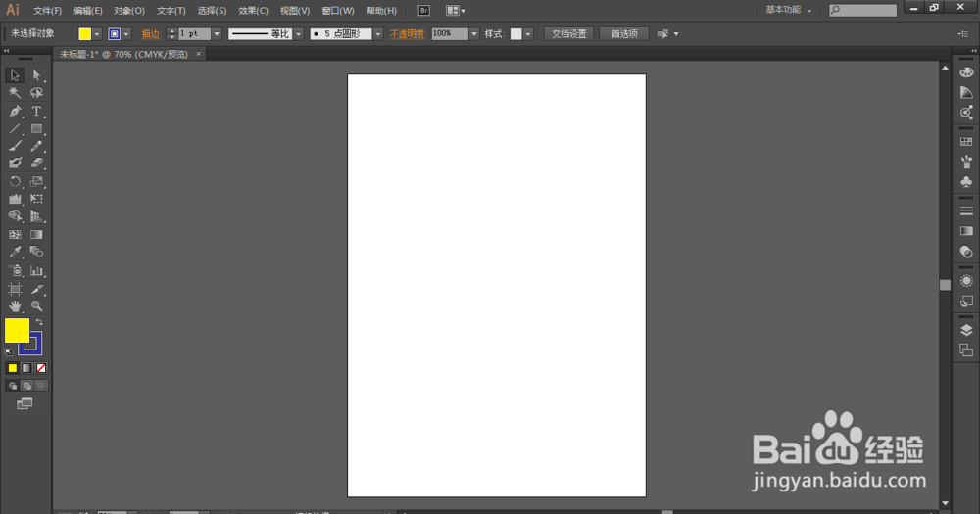Select the Zoom tool
The width and height of the screenshot is (980, 514).
(x=36, y=306)
